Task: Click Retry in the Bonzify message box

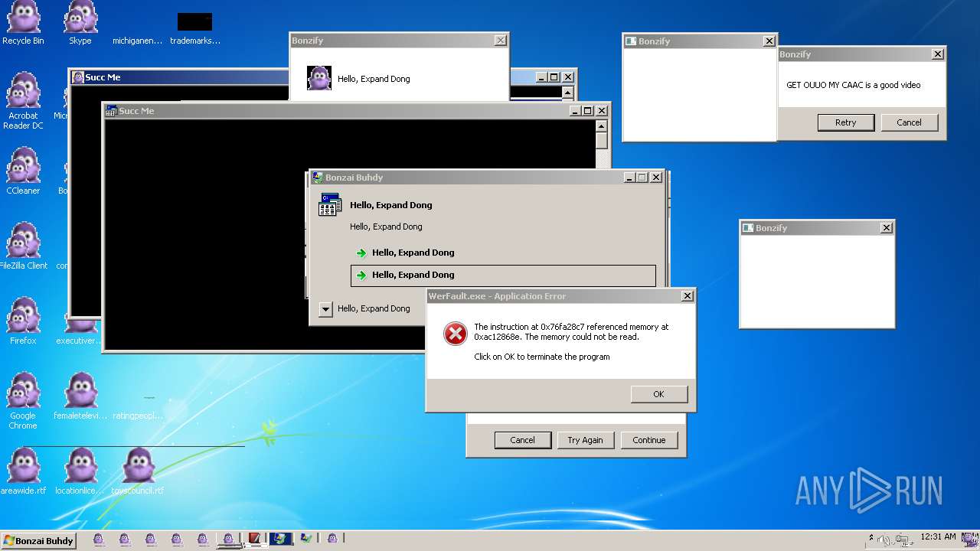Action: point(846,122)
